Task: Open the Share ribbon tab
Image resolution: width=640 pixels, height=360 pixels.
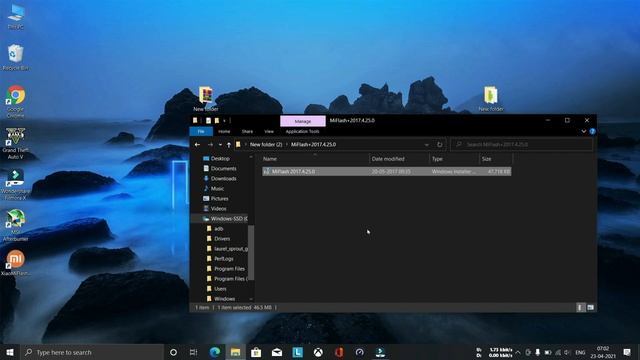Action: pos(247,131)
